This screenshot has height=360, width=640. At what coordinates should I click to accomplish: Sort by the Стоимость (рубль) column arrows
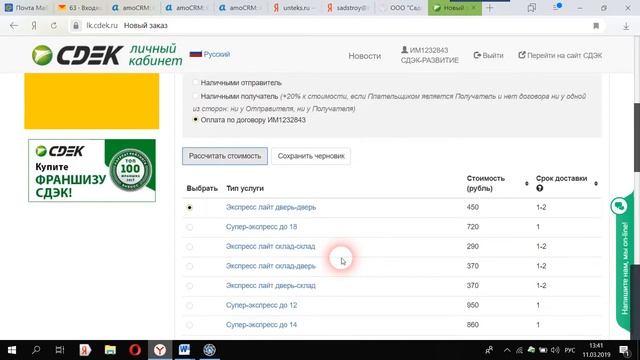[x=527, y=184]
